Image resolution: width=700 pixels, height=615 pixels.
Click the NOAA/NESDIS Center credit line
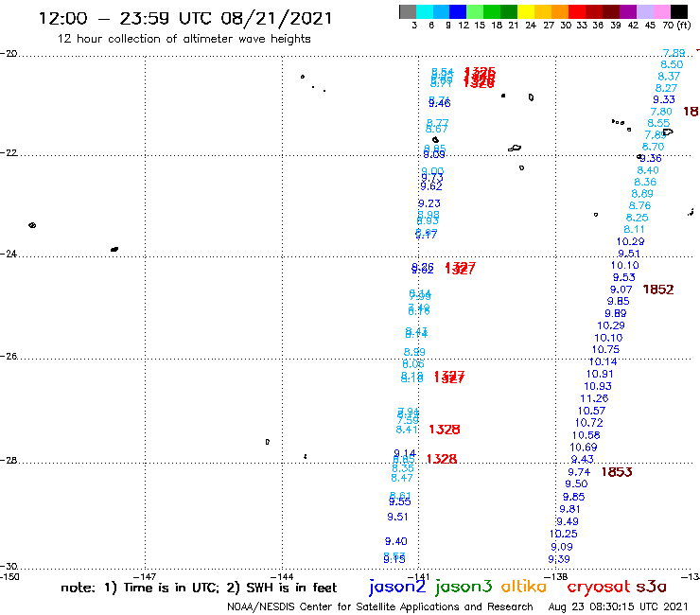[x=380, y=607]
